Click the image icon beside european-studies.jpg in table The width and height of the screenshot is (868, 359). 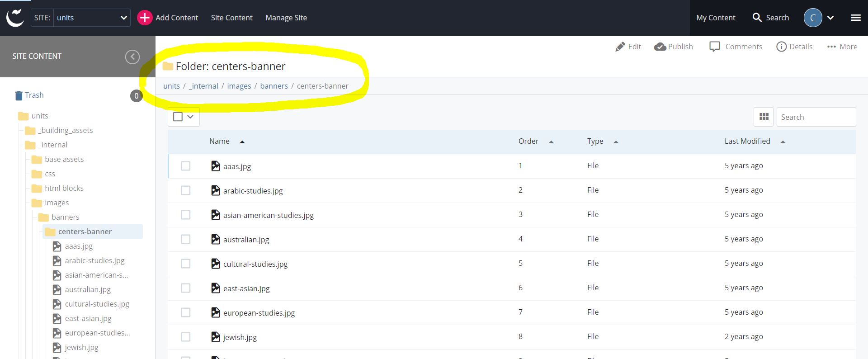(216, 312)
